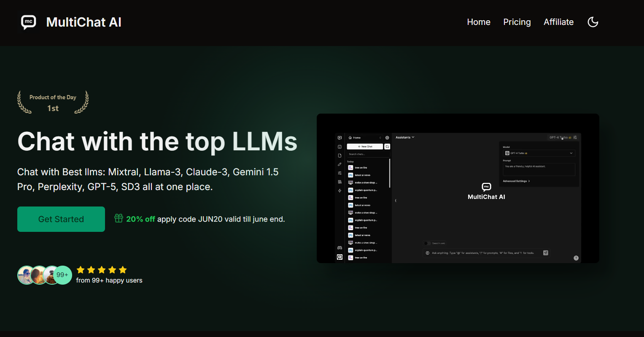Click the five star rating
Screen dimensions: 644x337
(102, 270)
